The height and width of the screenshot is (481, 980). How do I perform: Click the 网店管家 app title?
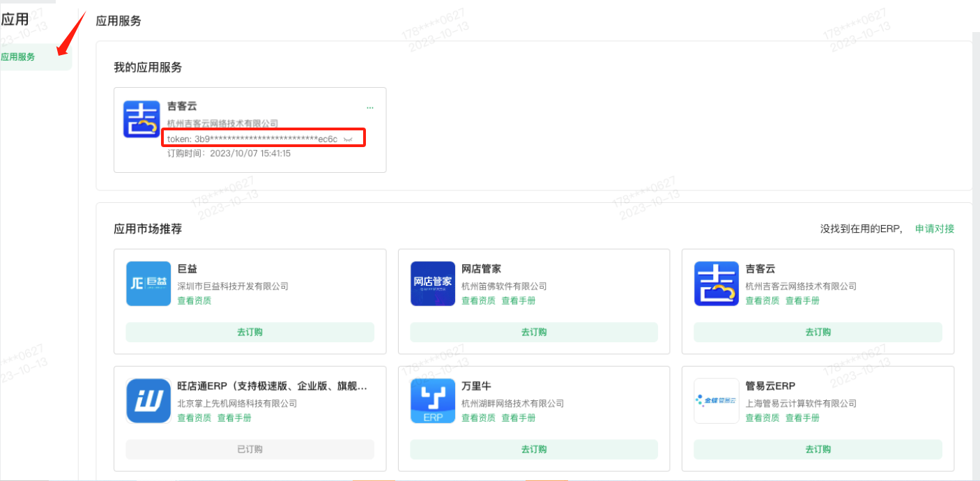coord(481,269)
